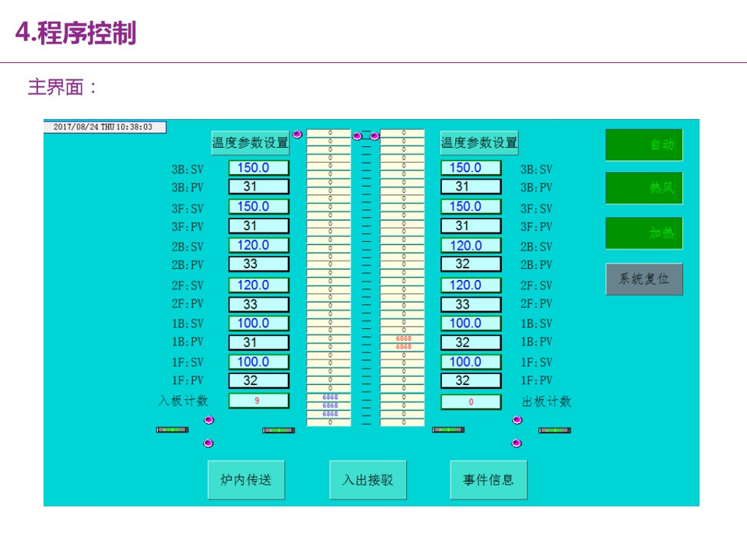
Task: Select the left 3B:SV setpoint field
Action: [258, 168]
